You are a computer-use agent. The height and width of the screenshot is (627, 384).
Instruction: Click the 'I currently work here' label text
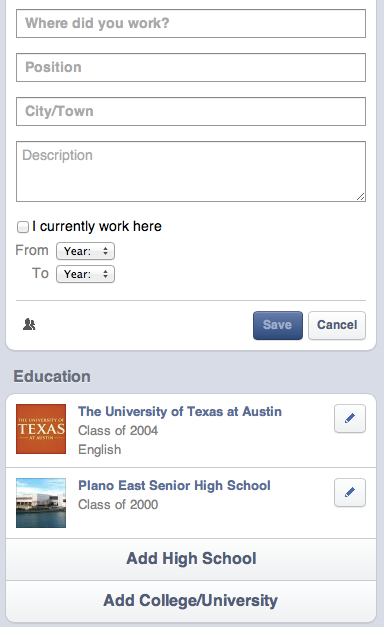coord(97,226)
